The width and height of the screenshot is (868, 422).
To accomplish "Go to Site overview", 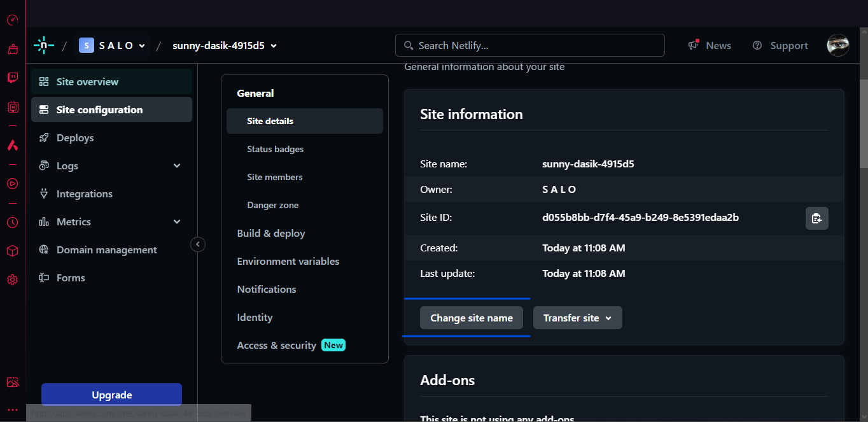I will pos(111,81).
